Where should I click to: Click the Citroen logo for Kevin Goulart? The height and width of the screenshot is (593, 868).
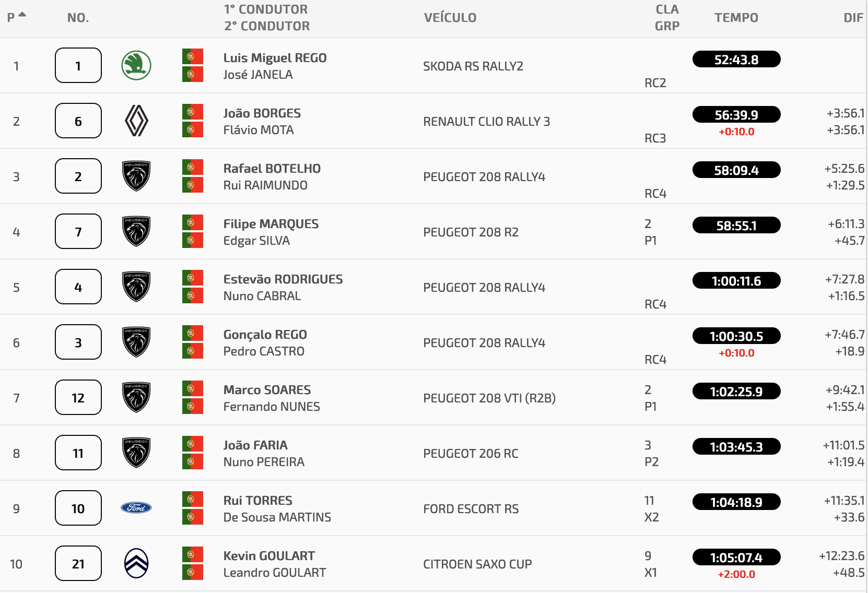coord(136,563)
